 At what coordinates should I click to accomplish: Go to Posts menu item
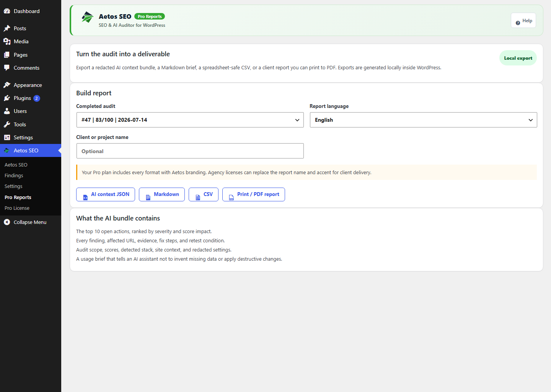tap(31, 28)
